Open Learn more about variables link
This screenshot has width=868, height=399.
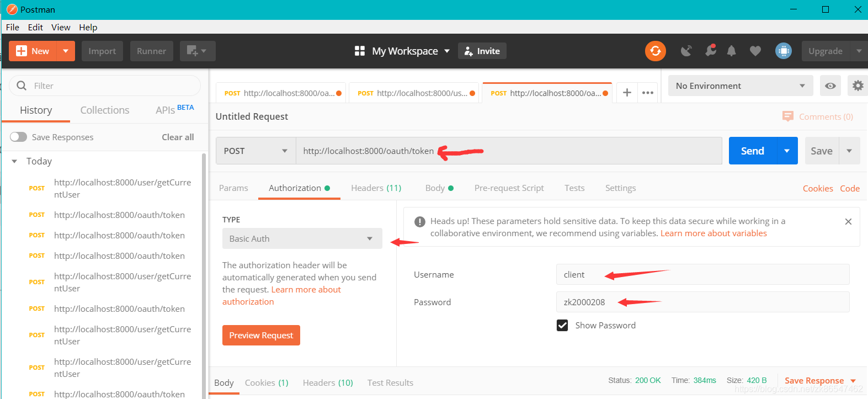point(713,233)
